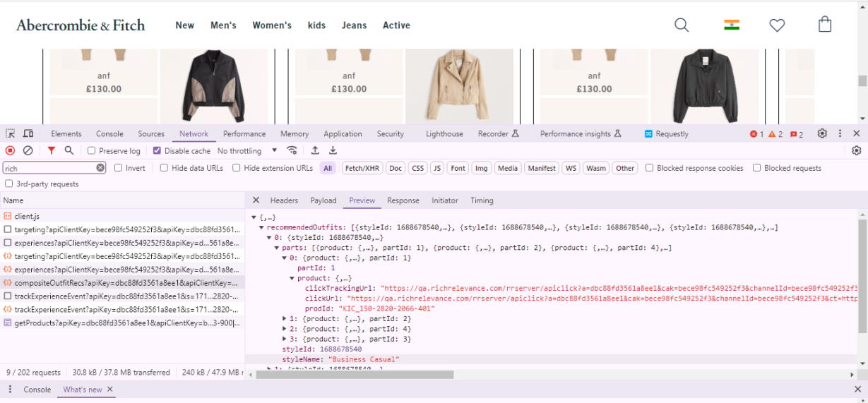Image resolution: width=868 pixels, height=403 pixels.
Task: Select the getProducts request row
Action: click(122, 323)
